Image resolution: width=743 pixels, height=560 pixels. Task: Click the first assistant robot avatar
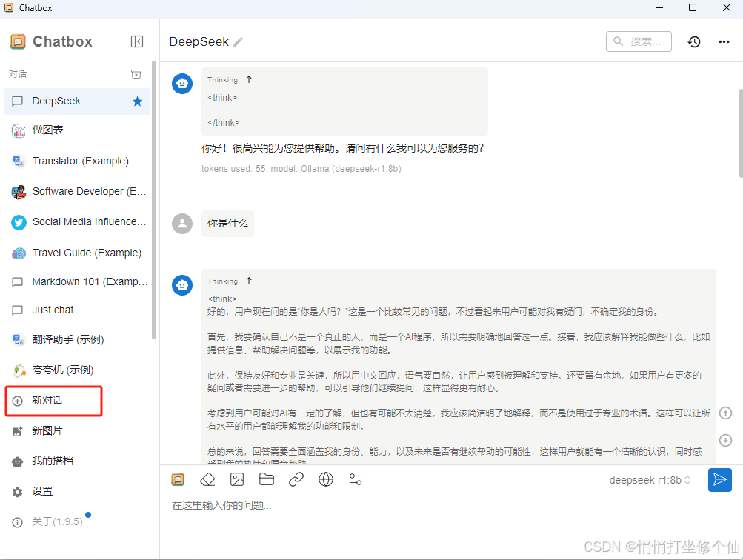tap(182, 84)
